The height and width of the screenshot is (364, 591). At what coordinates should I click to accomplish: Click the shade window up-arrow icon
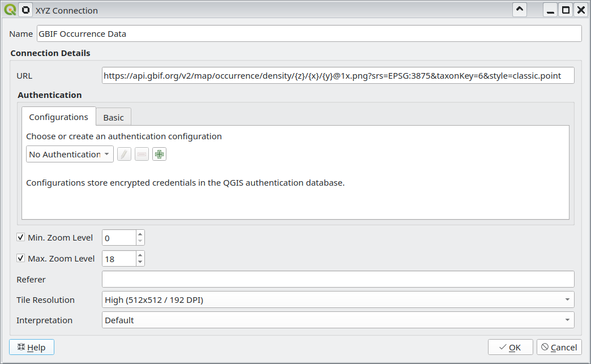(x=520, y=10)
